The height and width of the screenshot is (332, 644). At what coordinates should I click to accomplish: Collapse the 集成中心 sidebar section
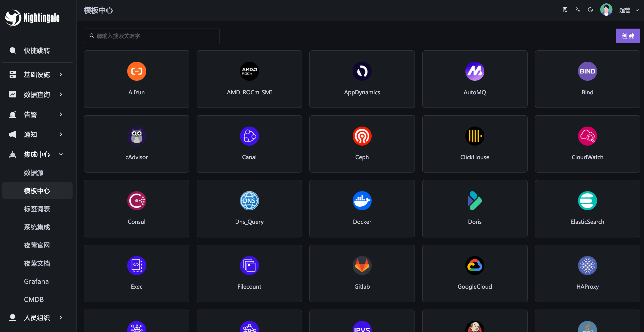tap(37, 154)
